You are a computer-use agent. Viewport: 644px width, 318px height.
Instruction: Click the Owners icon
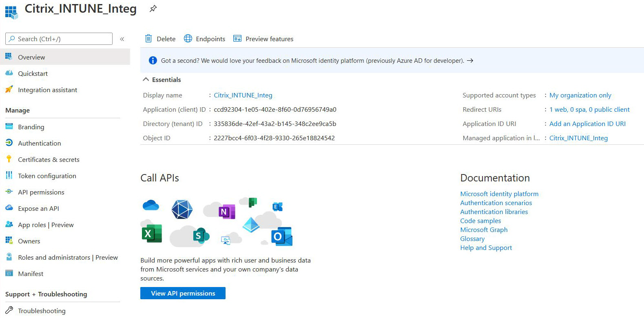point(9,241)
